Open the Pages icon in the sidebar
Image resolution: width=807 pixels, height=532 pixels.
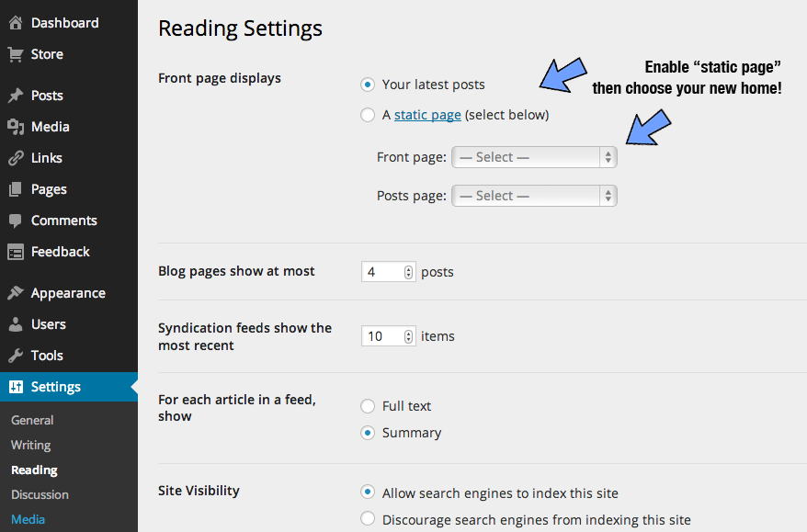point(16,188)
